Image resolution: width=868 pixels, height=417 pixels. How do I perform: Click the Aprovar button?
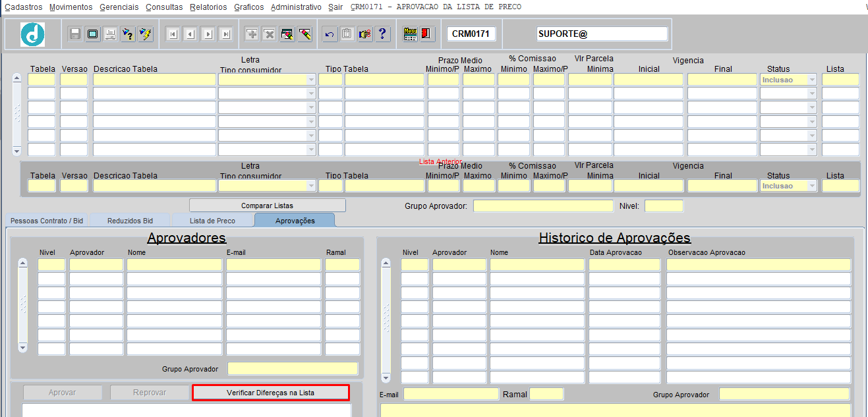click(x=63, y=393)
